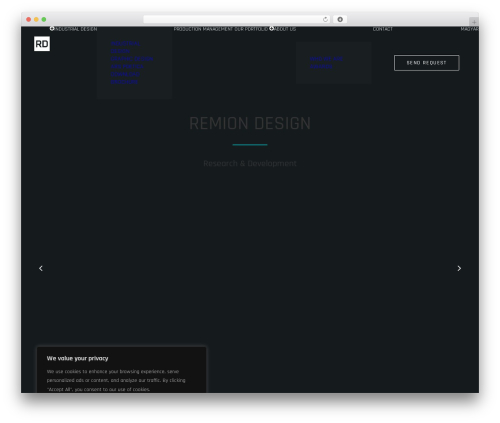Click the browser extension circle icon
Image resolution: width=500 pixels, height=423 pixels.
[340, 19]
